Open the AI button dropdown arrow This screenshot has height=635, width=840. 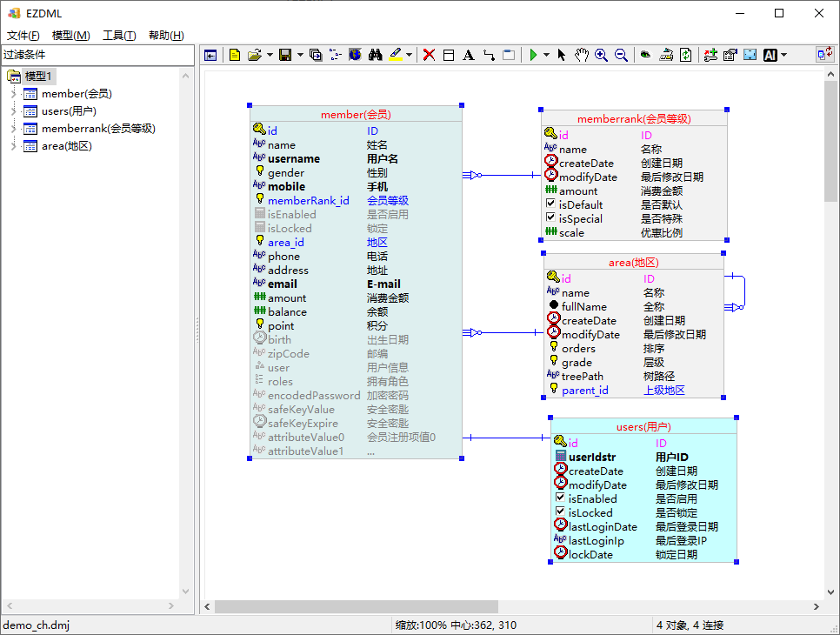click(784, 55)
